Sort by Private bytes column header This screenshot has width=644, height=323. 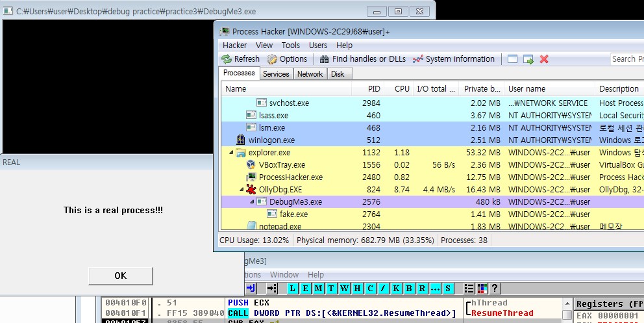pyautogui.click(x=481, y=89)
